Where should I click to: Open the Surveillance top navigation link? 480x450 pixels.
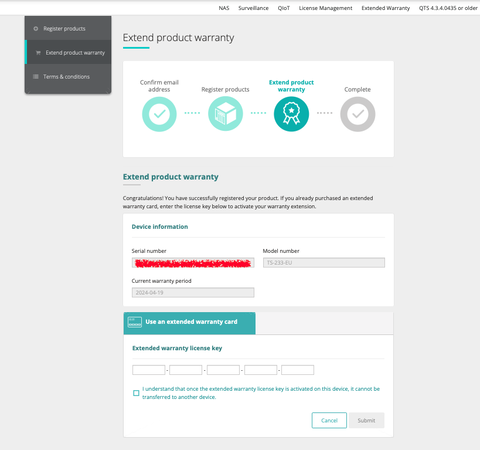point(253,8)
